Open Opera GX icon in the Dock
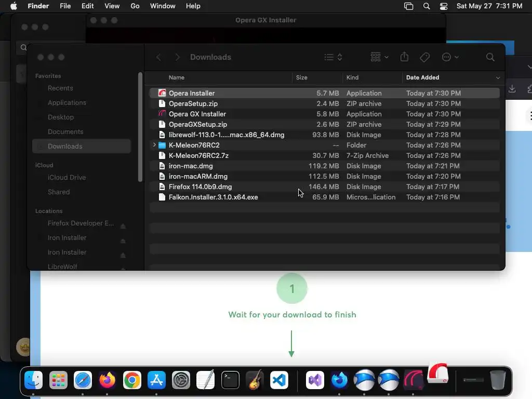The image size is (532, 399). pyautogui.click(x=413, y=380)
